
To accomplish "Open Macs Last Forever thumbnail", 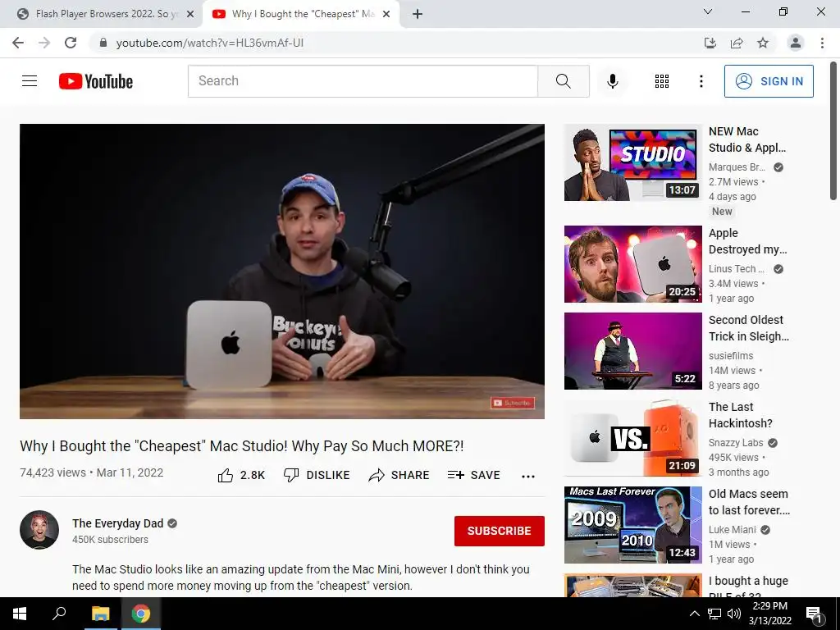I will (633, 525).
